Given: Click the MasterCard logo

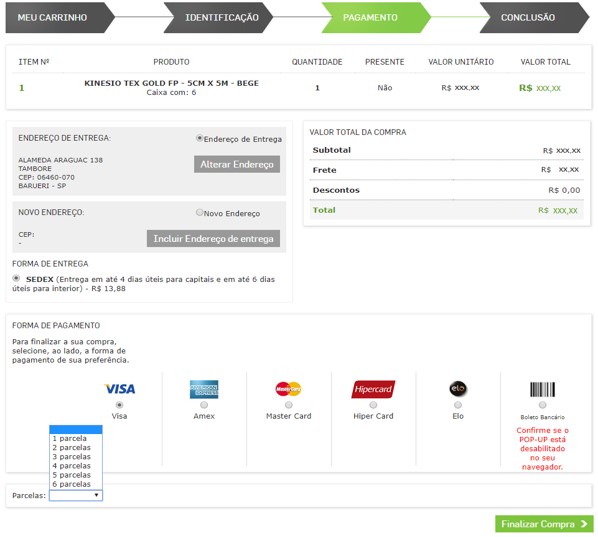Looking at the screenshot, I should pos(288,389).
